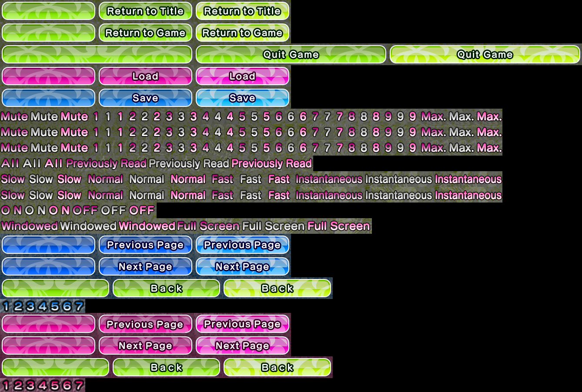Select pink page number 7
The width and height of the screenshot is (582, 392).
(79, 385)
